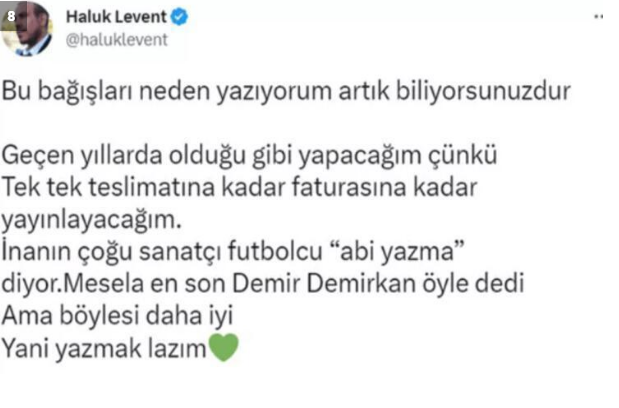The width and height of the screenshot is (619, 408).
Task: Click the text "diyor.Mesela en son"
Action: [x=113, y=284]
